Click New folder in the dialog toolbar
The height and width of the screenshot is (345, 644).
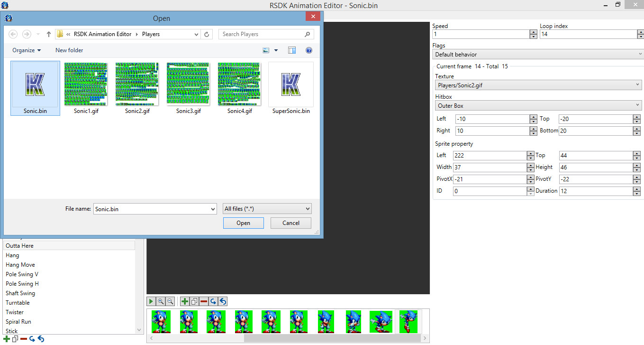point(69,50)
